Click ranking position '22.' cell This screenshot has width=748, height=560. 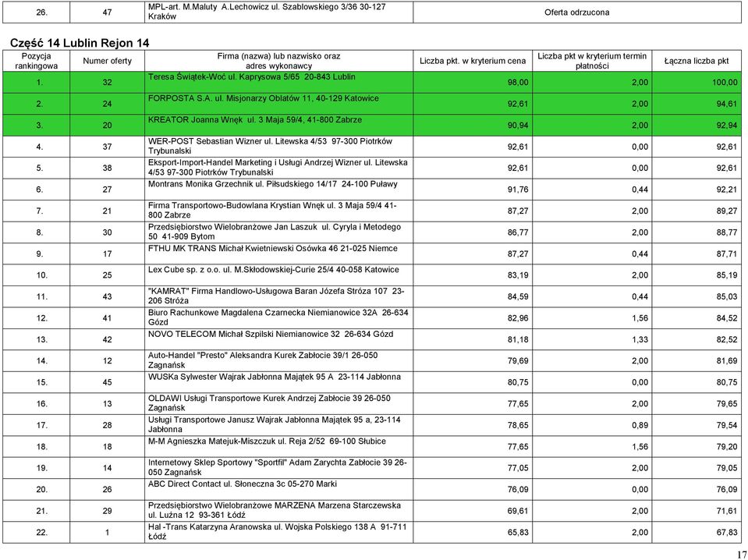(36, 533)
